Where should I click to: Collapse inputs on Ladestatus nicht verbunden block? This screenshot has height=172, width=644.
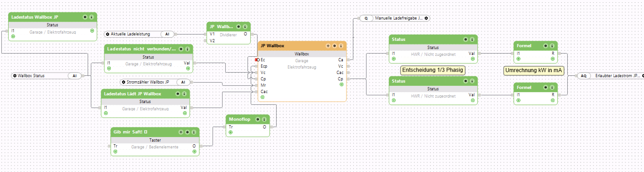pos(109,68)
